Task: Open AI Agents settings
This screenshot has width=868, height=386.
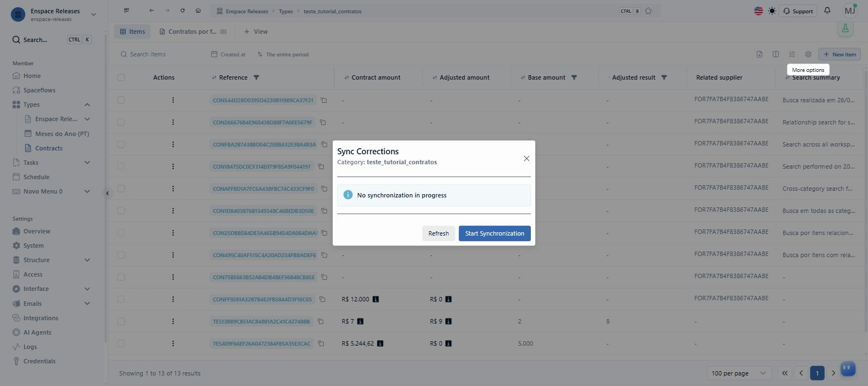Action: [x=38, y=332]
